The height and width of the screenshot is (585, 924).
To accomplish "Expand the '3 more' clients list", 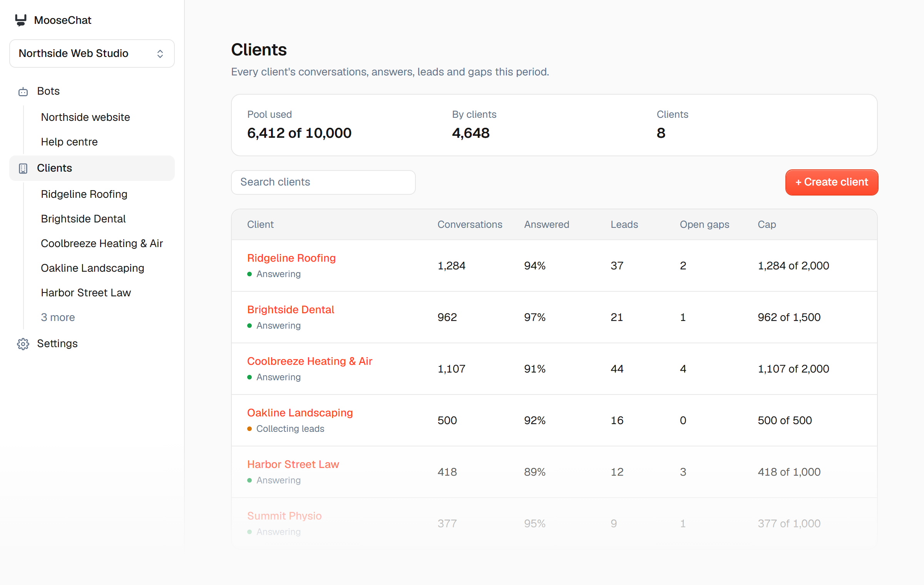I will point(58,318).
